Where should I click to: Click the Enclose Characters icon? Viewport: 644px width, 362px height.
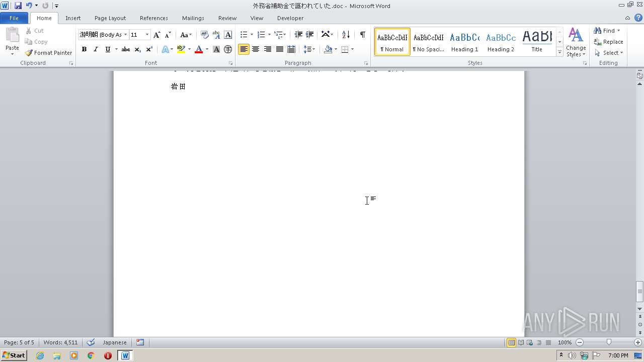(x=228, y=49)
